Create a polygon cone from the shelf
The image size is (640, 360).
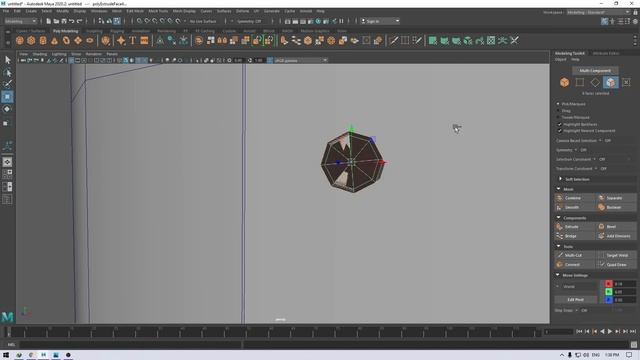[54, 40]
